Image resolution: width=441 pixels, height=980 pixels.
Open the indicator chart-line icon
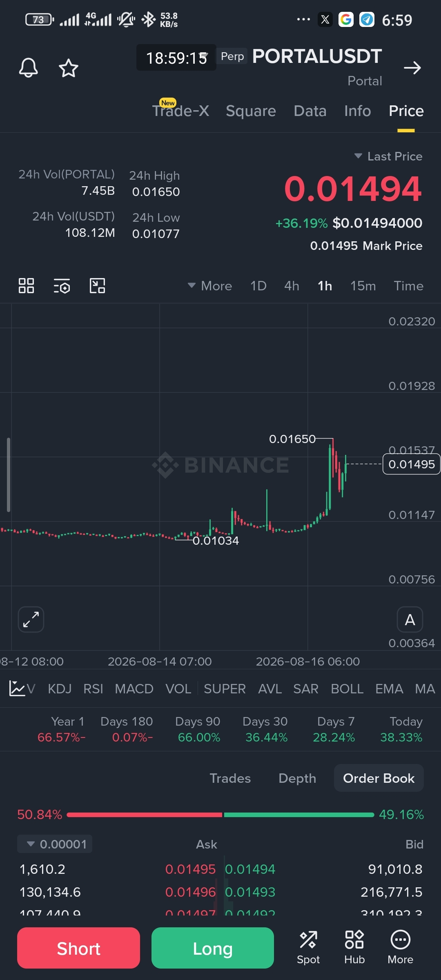tap(18, 688)
